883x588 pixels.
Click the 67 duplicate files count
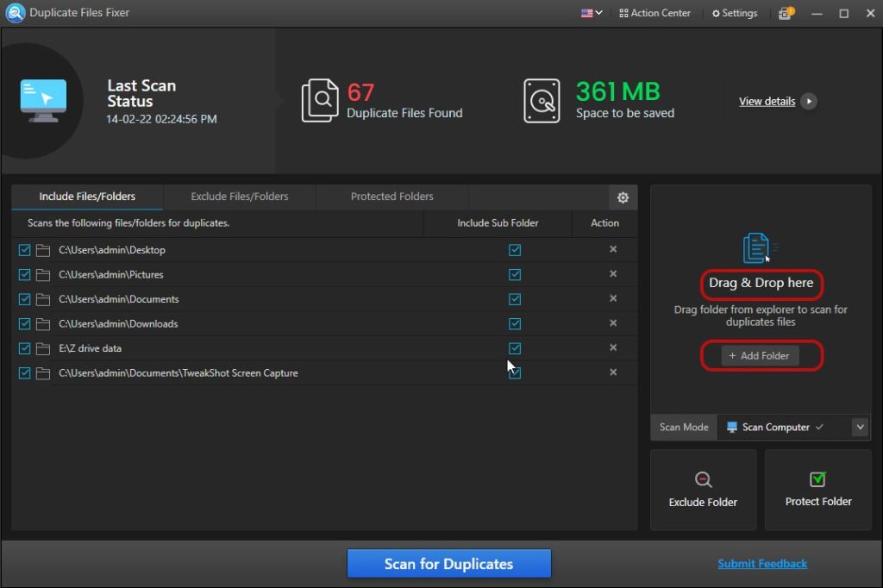tap(360, 92)
